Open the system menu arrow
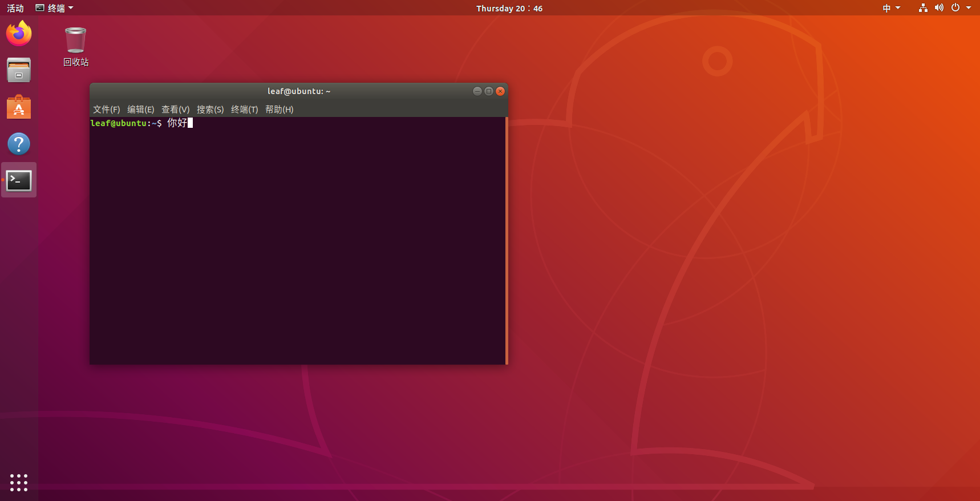This screenshot has width=980, height=501. click(x=968, y=8)
